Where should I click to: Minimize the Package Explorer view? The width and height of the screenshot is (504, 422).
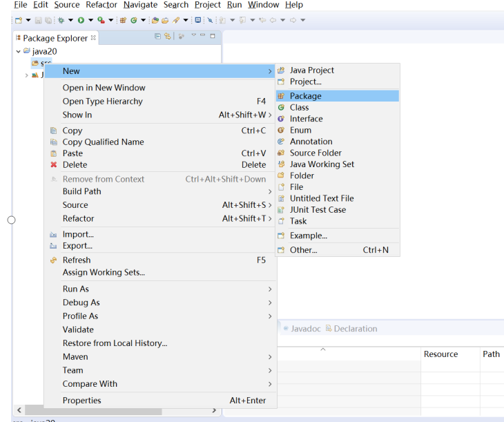click(x=202, y=35)
